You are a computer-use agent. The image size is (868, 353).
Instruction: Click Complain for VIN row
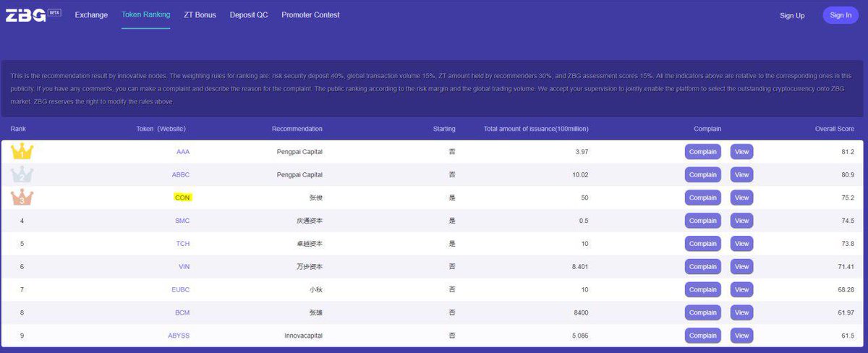coord(703,267)
